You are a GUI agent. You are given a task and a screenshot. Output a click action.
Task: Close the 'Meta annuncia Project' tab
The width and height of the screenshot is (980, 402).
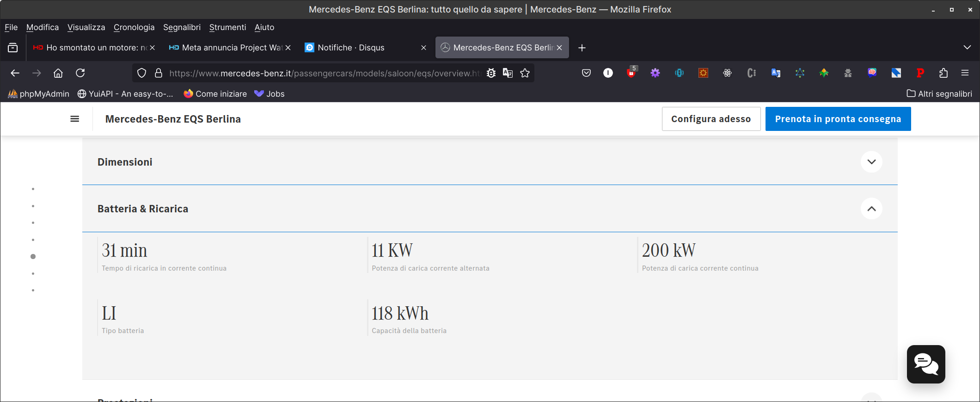(x=288, y=48)
